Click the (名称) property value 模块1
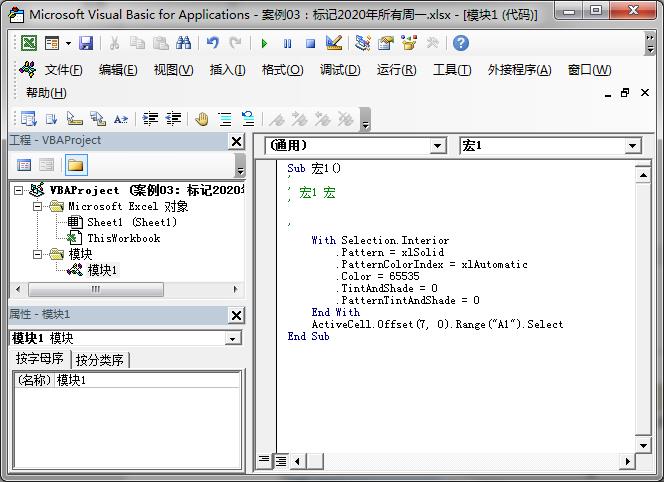This screenshot has width=664, height=482. click(x=147, y=380)
